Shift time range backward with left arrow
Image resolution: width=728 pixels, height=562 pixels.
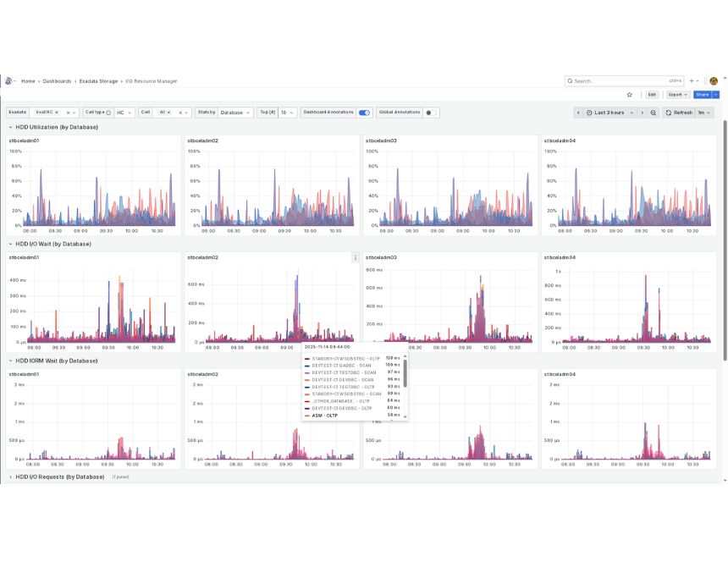click(x=578, y=113)
